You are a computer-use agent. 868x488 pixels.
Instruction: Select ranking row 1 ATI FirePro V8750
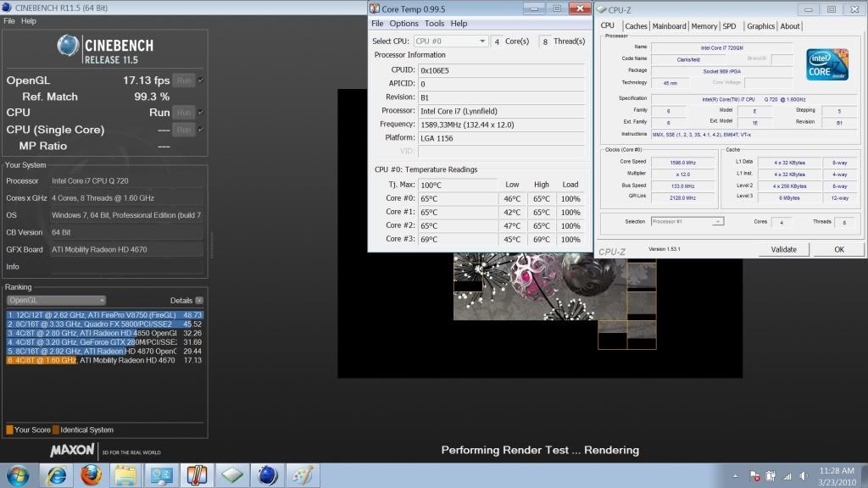104,315
